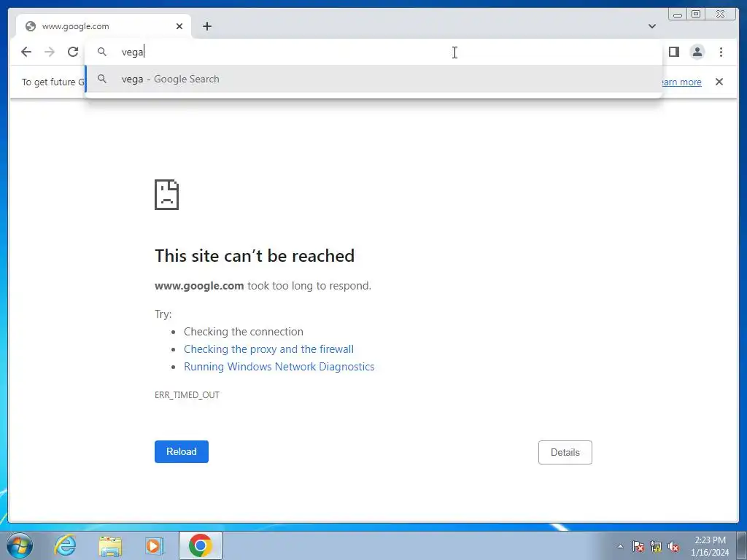Click the 'www.google.com took too long' message
Screen dimensions: 747x560
tap(263, 286)
